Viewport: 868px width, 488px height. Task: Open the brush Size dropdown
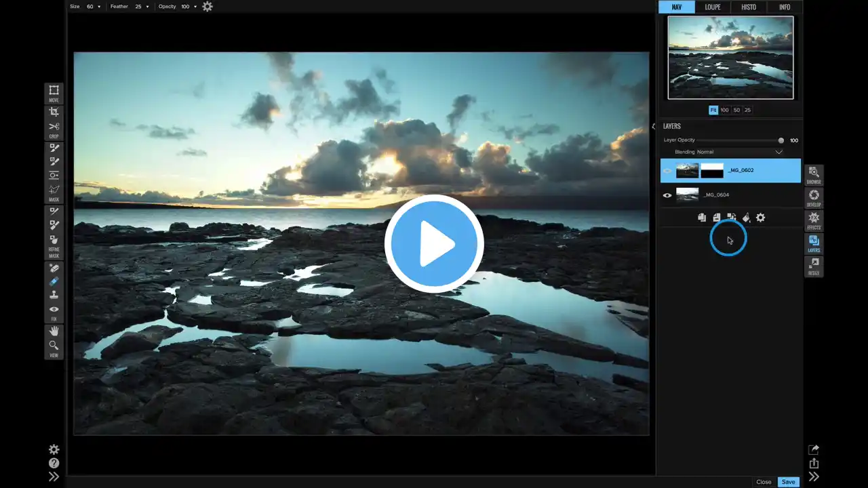[x=94, y=6]
